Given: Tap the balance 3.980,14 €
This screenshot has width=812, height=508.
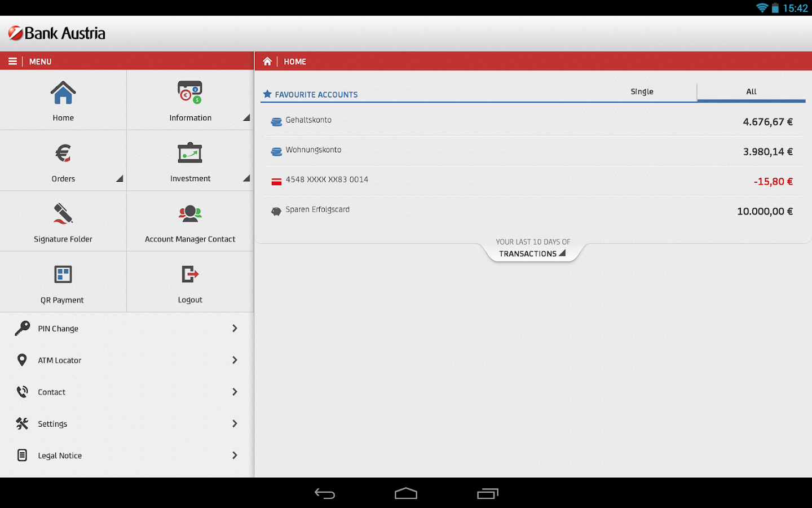Looking at the screenshot, I should pyautogui.click(x=767, y=152).
